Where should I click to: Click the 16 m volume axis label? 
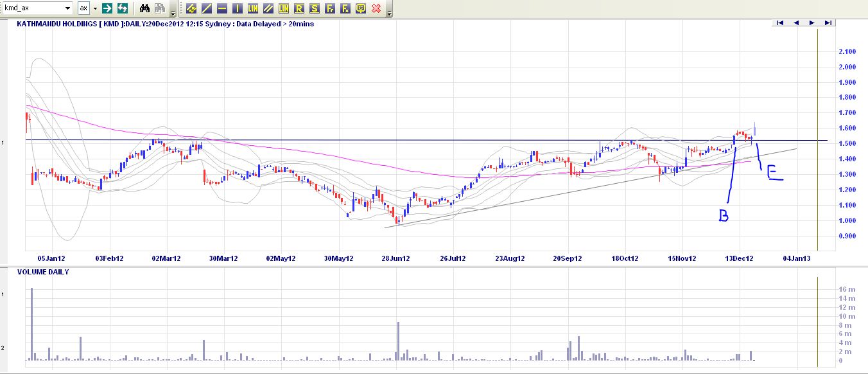pyautogui.click(x=846, y=290)
